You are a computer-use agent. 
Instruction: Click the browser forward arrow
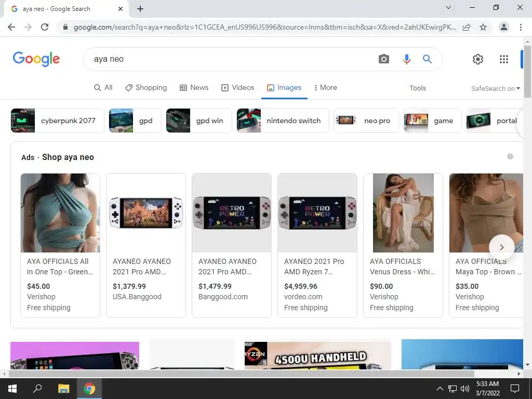click(x=28, y=27)
